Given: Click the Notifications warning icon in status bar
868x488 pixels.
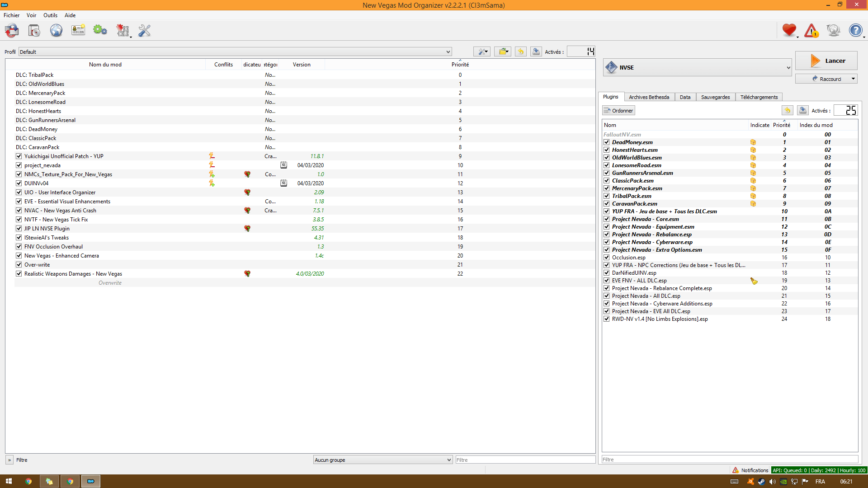Looking at the screenshot, I should pos(736,470).
